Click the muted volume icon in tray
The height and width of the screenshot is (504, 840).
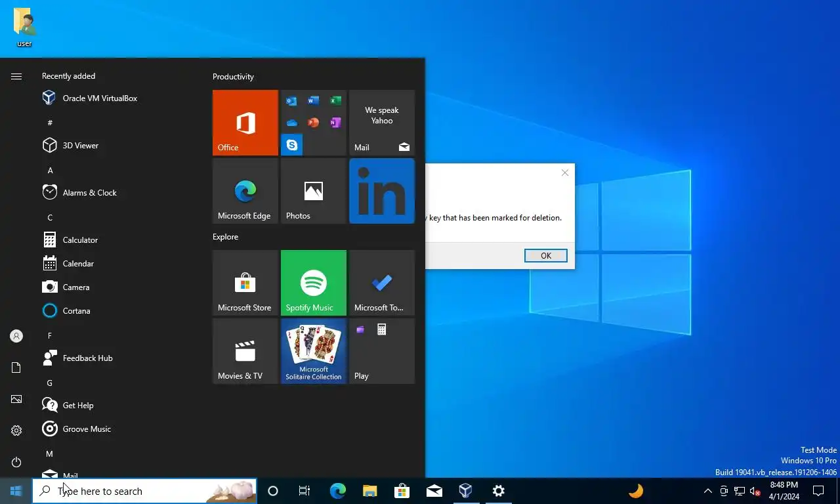(x=755, y=491)
